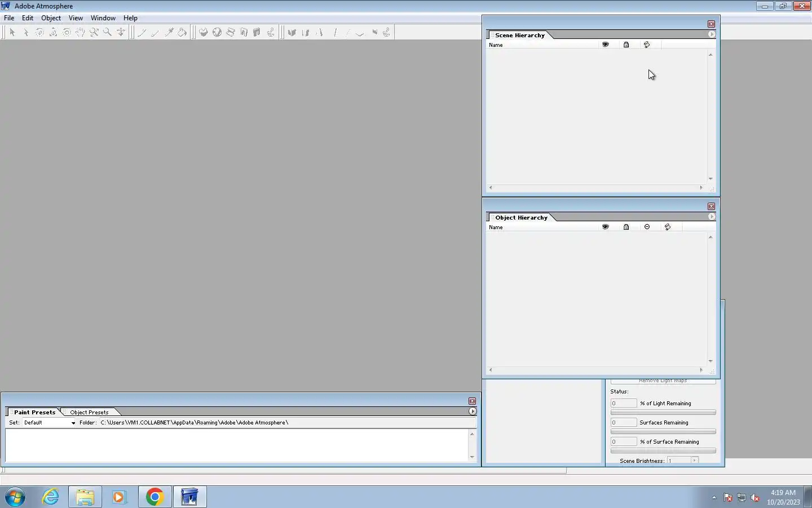This screenshot has height=508, width=812.
Task: Open the Edit menu
Action: (28, 18)
